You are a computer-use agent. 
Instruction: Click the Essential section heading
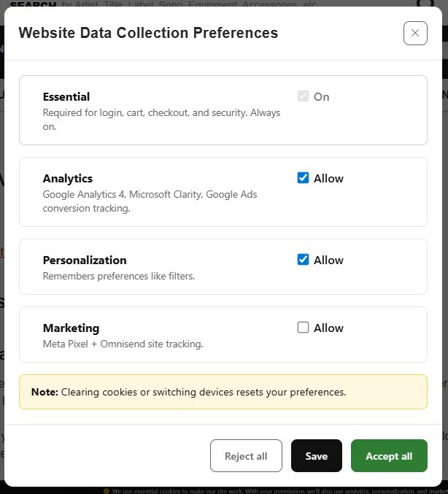point(66,96)
